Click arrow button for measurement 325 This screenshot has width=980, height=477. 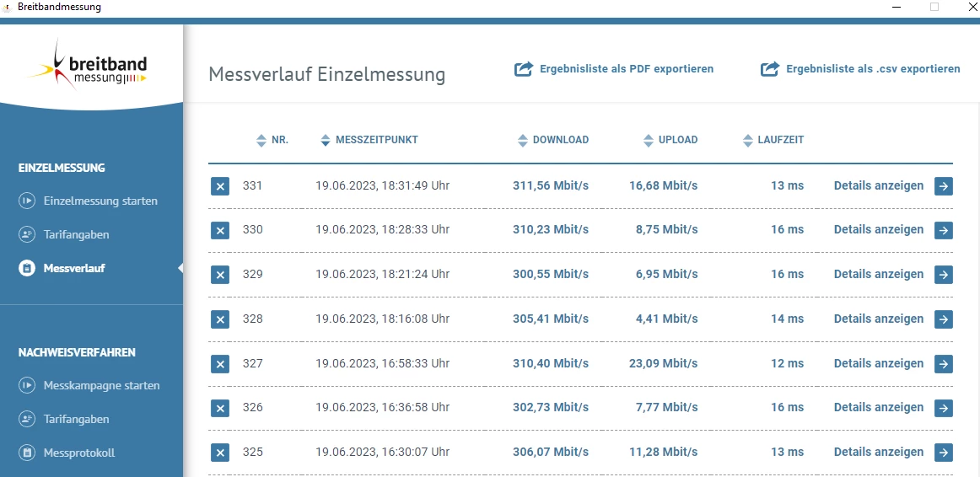coord(943,452)
